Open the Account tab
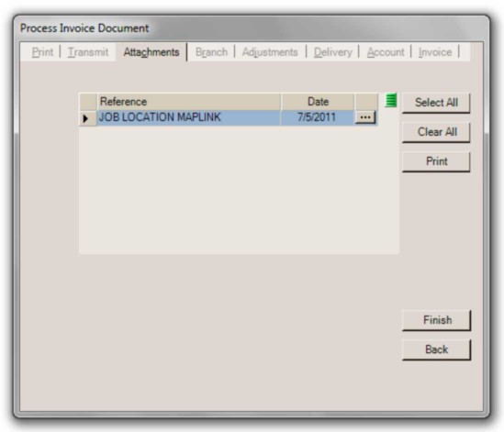Viewport: 504px width, 432px height. click(386, 51)
